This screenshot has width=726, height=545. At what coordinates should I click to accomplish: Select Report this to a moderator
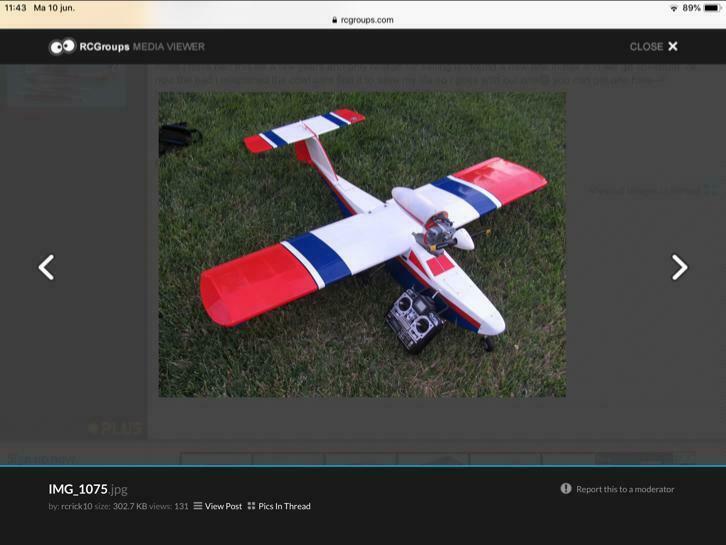click(625, 489)
